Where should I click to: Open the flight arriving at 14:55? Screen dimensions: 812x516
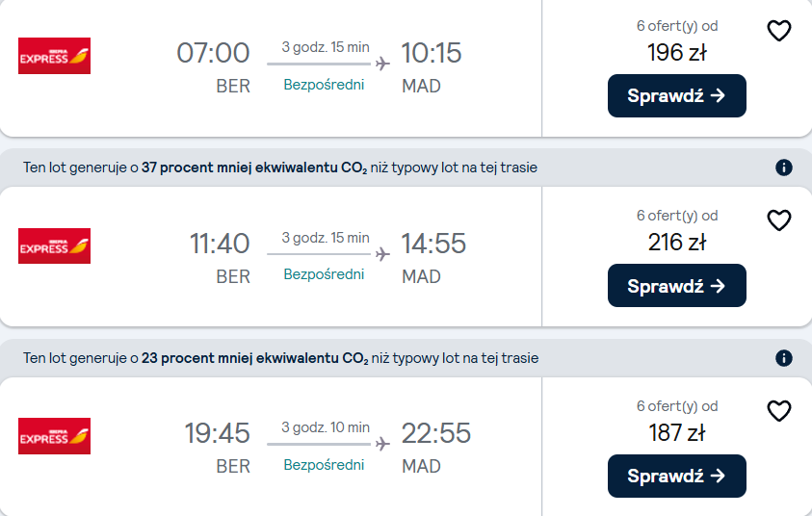271,257
